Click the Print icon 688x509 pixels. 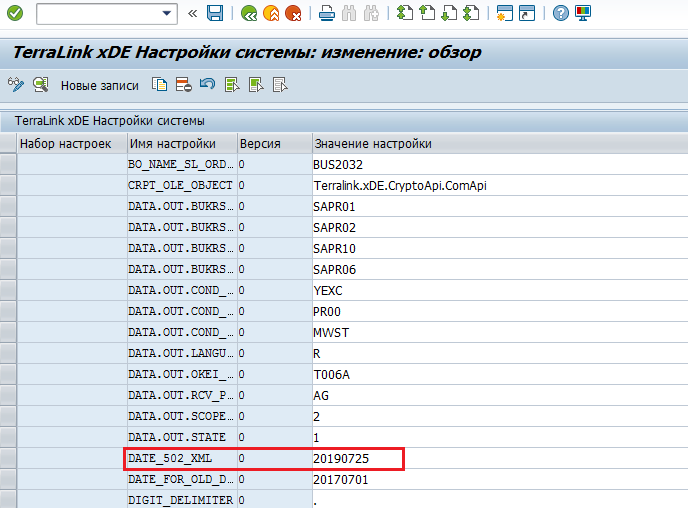(x=326, y=13)
